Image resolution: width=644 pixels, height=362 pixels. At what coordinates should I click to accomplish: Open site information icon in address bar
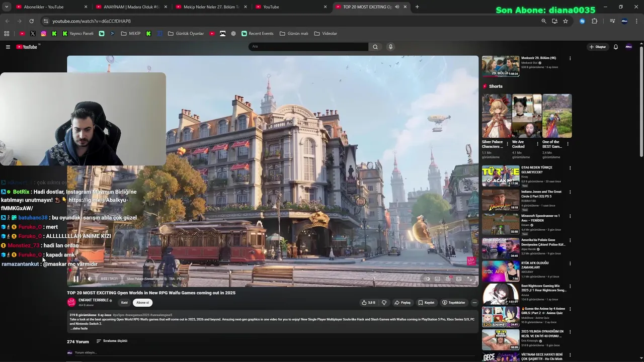[46, 21]
